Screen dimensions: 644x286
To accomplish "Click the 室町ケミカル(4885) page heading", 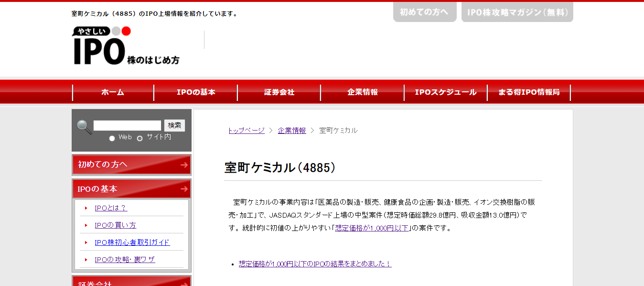I will point(280,168).
